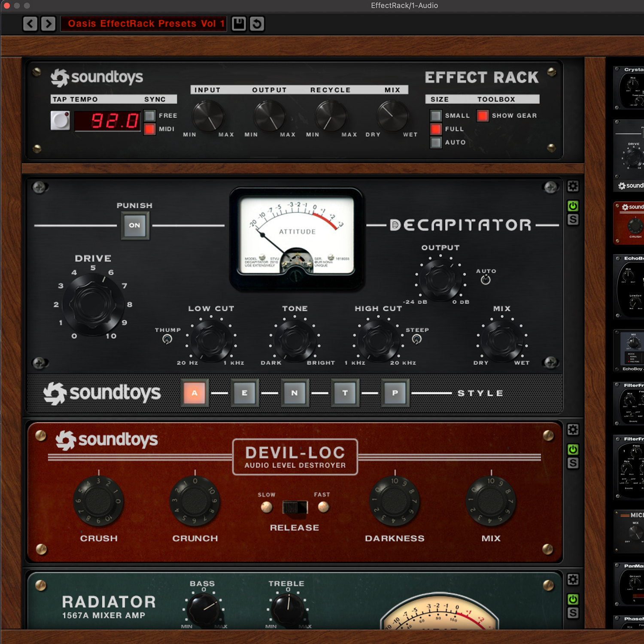Open Radiator's settings gear icon
The image size is (644, 644).
573,579
